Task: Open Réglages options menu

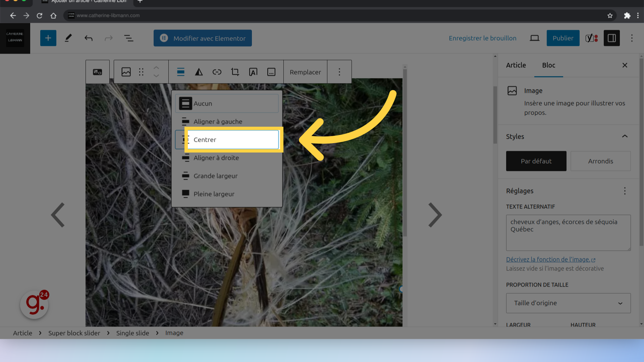Action: (x=625, y=191)
